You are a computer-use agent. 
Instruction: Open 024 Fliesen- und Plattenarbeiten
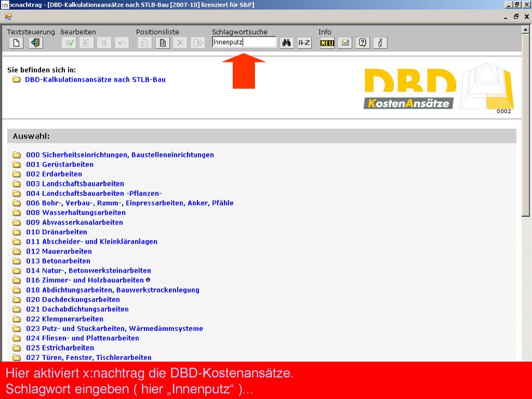pos(83,338)
